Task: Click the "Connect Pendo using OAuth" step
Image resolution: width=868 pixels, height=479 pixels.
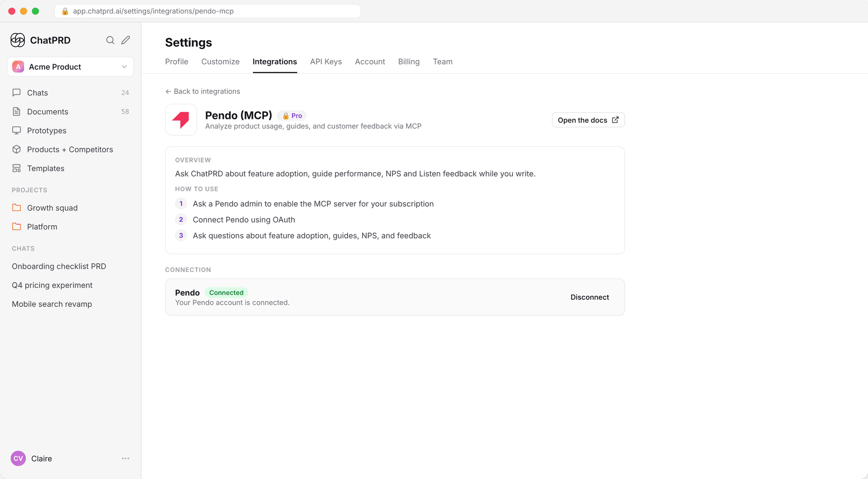Action: tap(244, 220)
